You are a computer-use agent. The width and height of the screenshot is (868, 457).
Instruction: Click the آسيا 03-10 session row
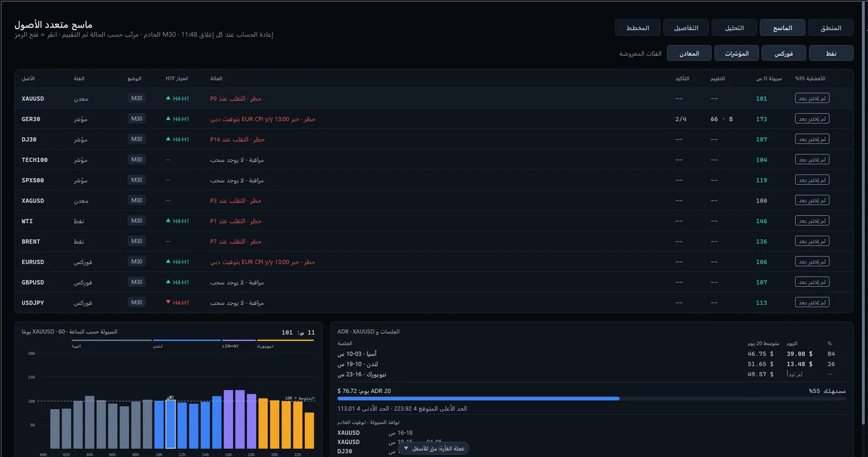click(x=591, y=353)
